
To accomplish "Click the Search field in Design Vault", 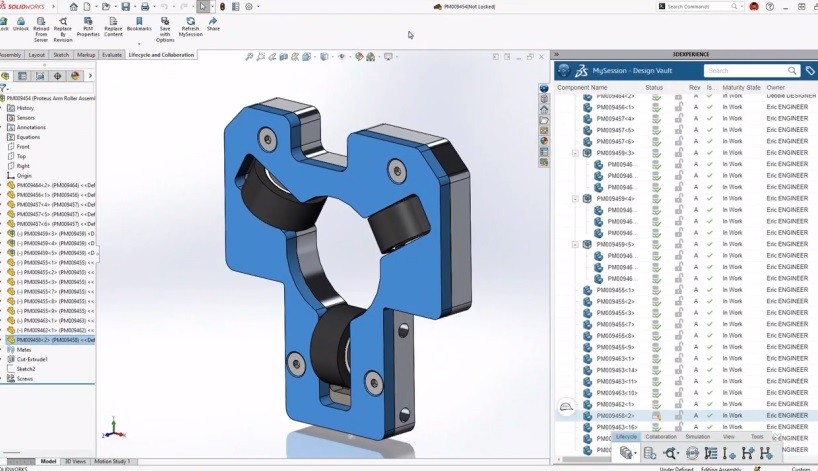I will [751, 70].
